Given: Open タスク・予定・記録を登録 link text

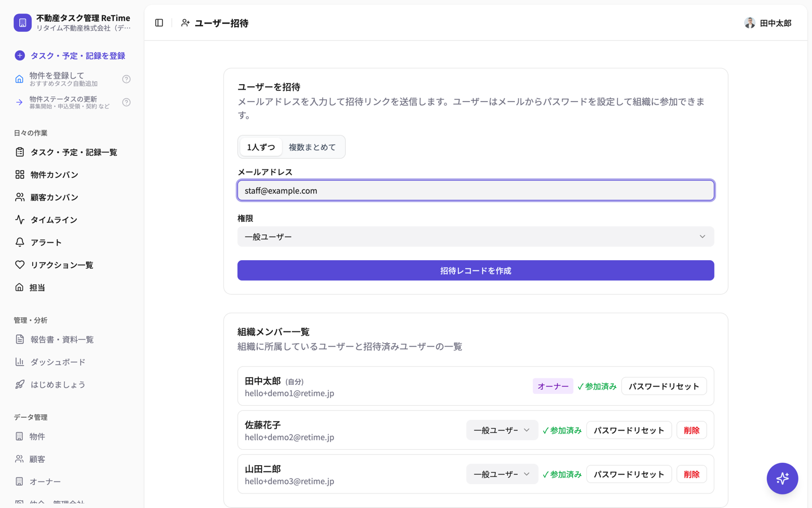Looking at the screenshot, I should pyautogui.click(x=78, y=55).
